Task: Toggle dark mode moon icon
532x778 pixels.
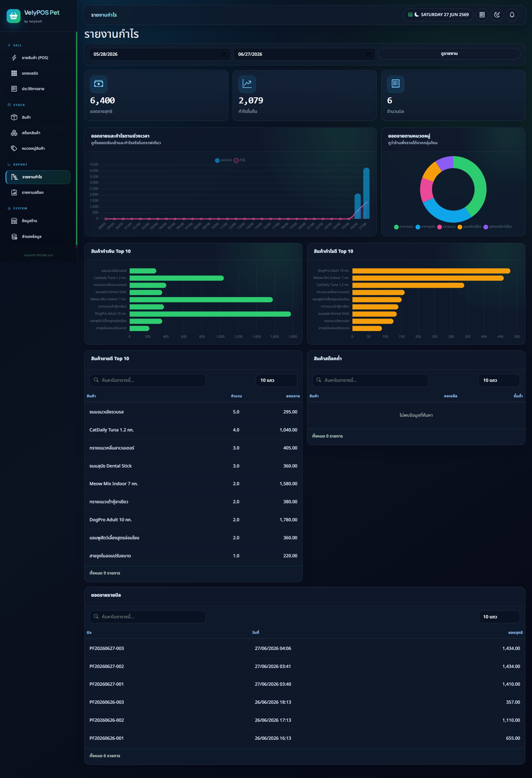Action: 497,15
